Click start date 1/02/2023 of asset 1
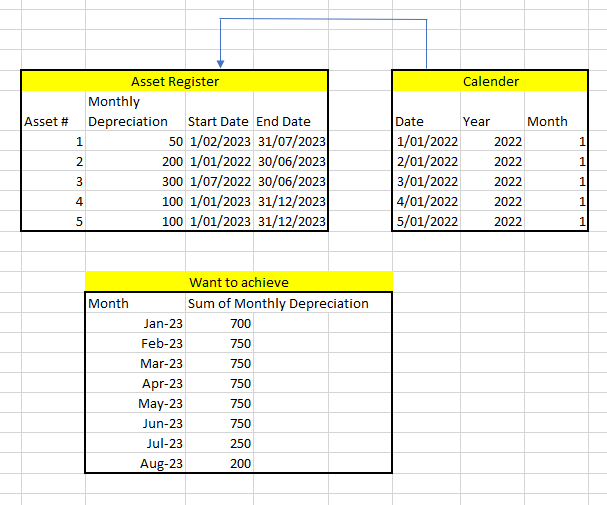This screenshot has height=505, width=607. tap(219, 142)
